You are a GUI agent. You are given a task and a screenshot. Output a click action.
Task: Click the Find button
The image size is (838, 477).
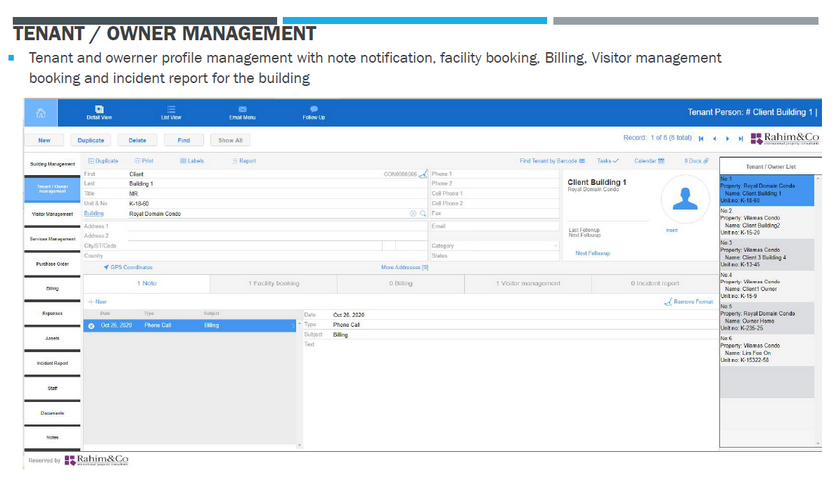pyautogui.click(x=184, y=140)
